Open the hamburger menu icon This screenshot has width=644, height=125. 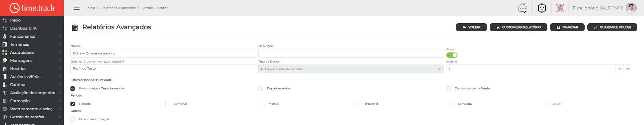[76, 8]
